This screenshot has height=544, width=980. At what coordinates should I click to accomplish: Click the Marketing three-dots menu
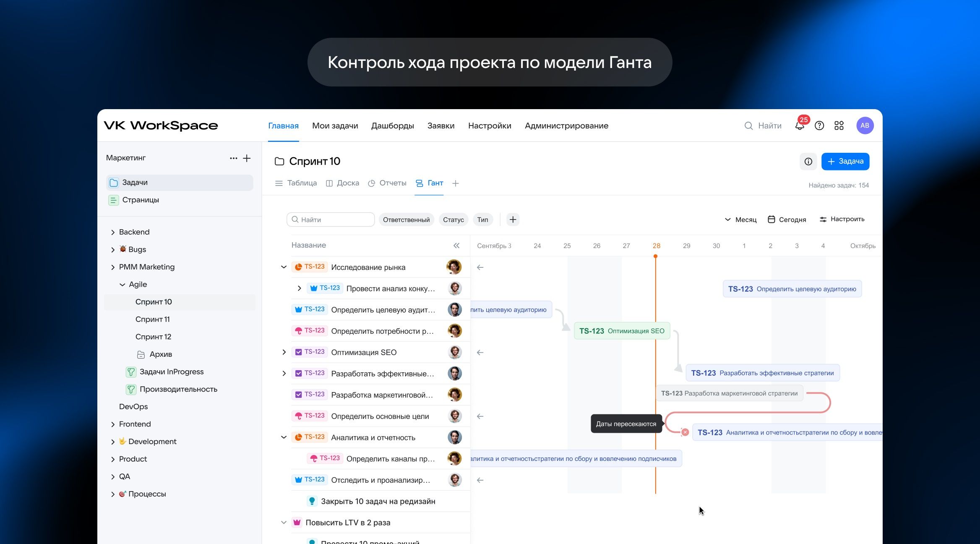click(234, 158)
